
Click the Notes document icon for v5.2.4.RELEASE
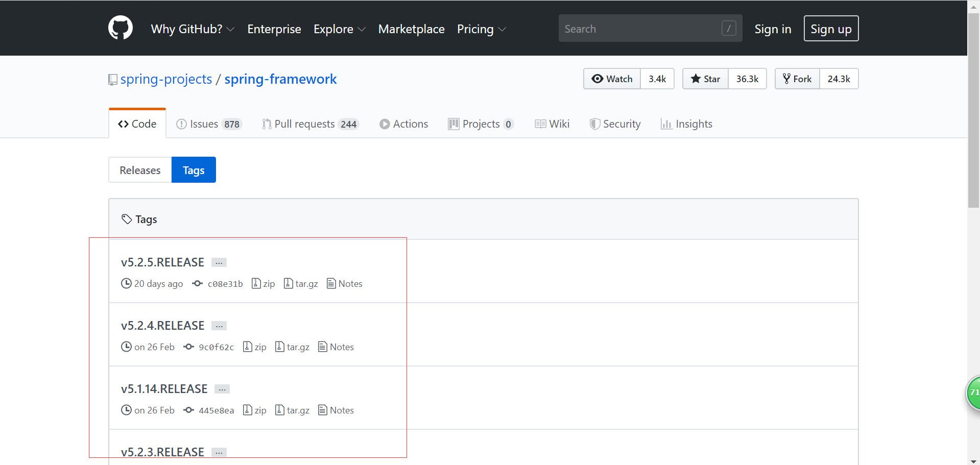tap(323, 347)
